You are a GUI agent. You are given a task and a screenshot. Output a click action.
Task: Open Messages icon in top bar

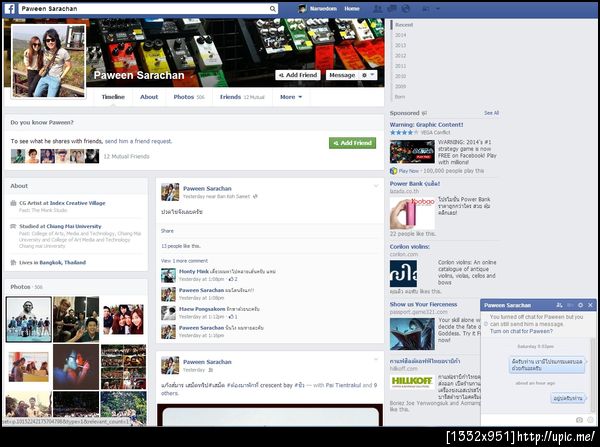[392, 8]
